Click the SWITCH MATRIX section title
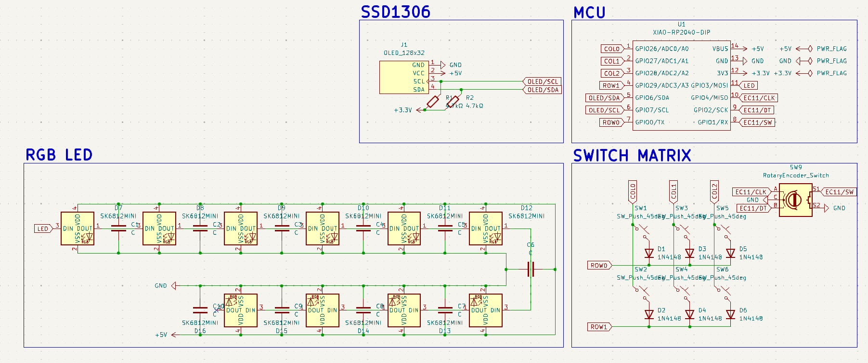The height and width of the screenshot is (363, 868). [x=632, y=156]
